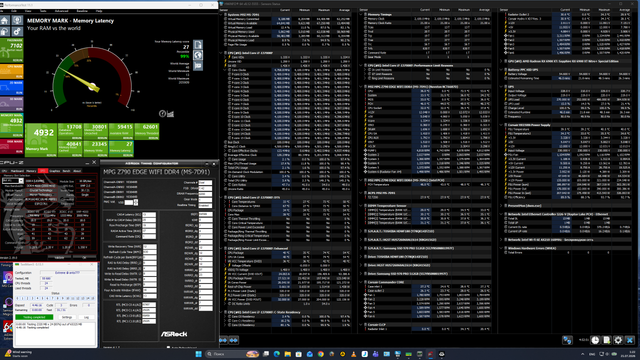Collapse the Windows Hardware Errors group
640x360 pixels.
(502, 248)
